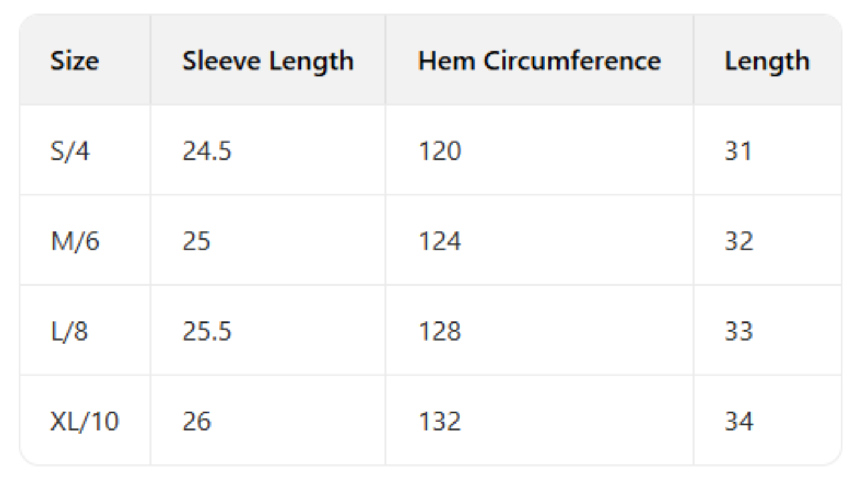The image size is (868, 478).
Task: Click the Sleeve Length column header
Action: point(268,61)
